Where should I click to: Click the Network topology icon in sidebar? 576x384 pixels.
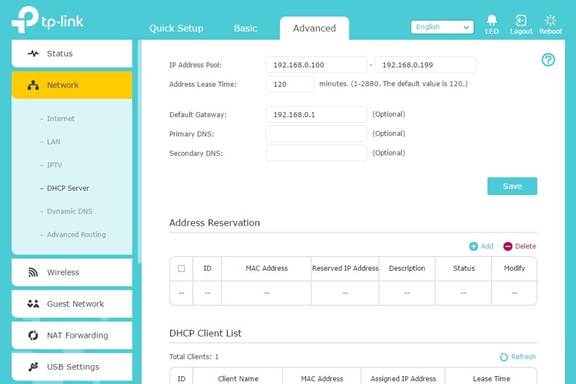33,85
